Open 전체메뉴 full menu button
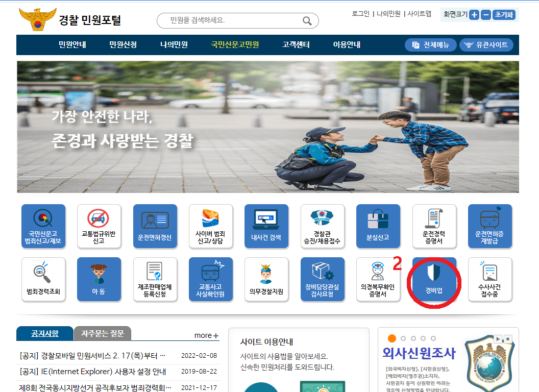The height and width of the screenshot is (392, 539). [x=431, y=45]
